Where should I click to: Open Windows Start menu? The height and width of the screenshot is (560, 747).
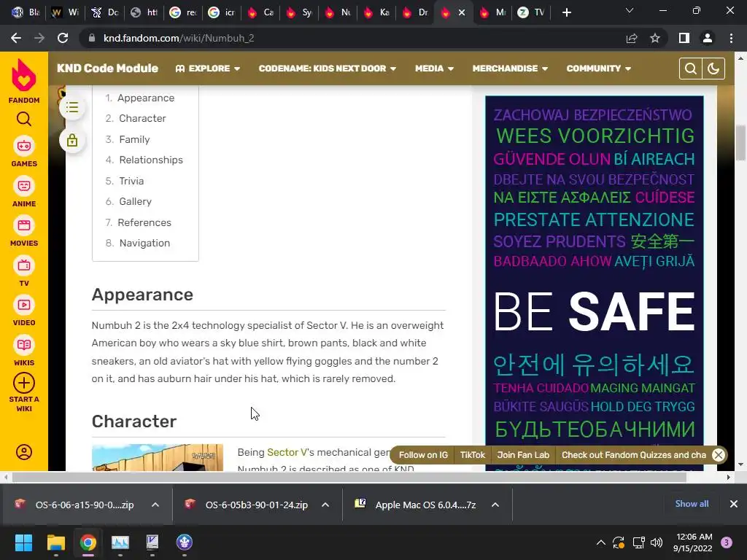click(x=23, y=542)
